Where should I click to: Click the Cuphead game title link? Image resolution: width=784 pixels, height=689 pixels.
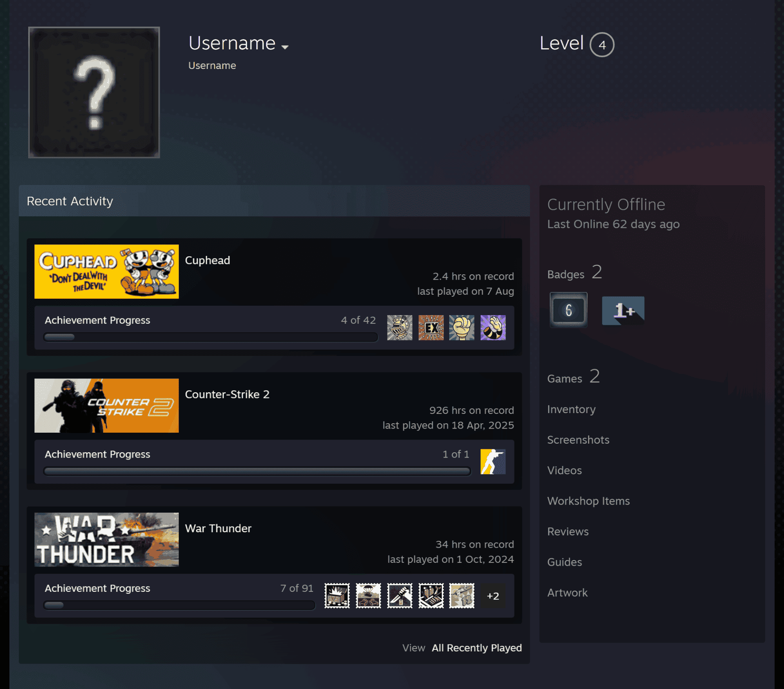point(207,260)
